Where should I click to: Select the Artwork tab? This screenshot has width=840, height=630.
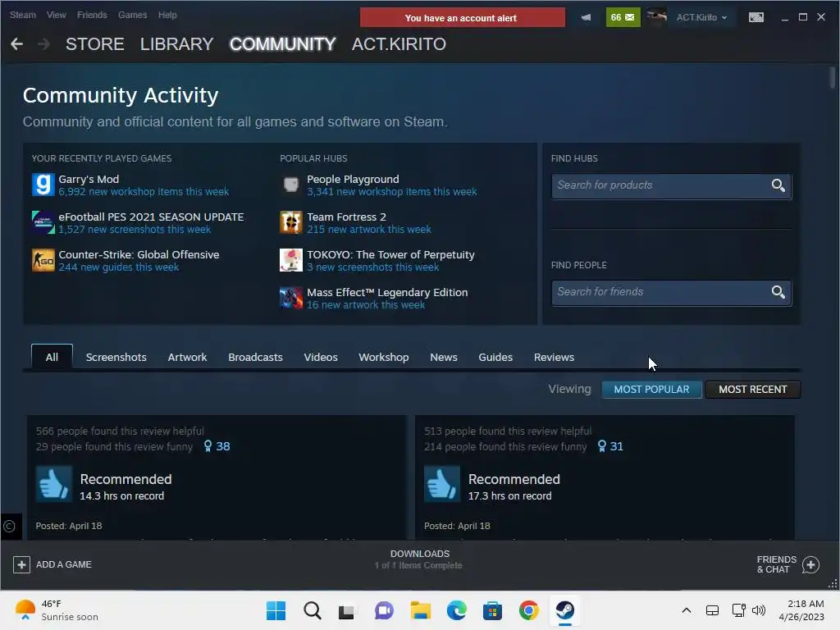(187, 357)
